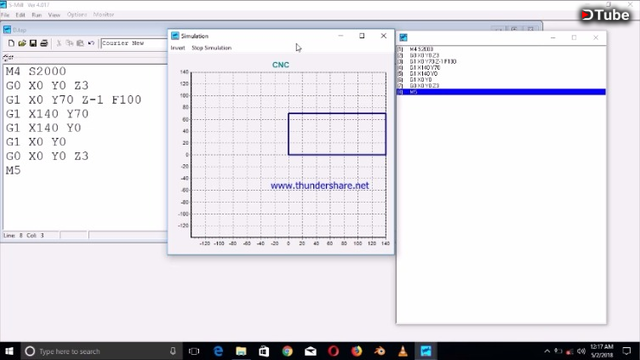640x360 pixels.
Task: Click the taskbar clock
Action: tap(602, 351)
